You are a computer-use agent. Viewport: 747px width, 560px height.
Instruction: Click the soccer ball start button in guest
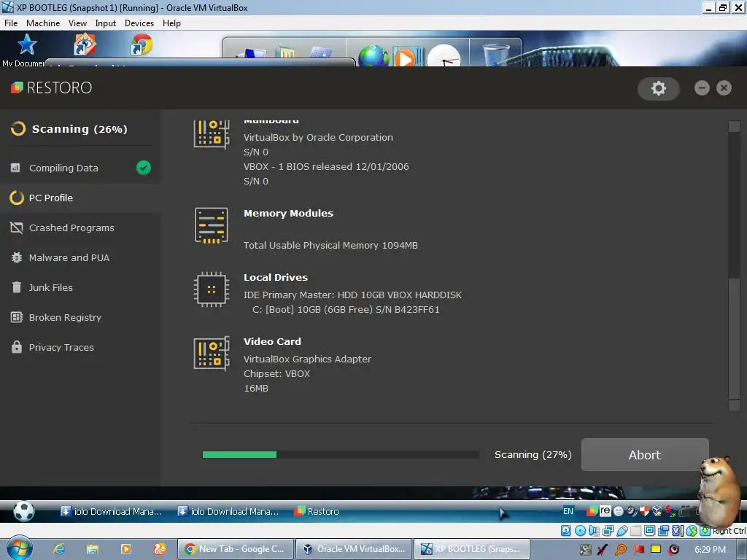(23, 511)
